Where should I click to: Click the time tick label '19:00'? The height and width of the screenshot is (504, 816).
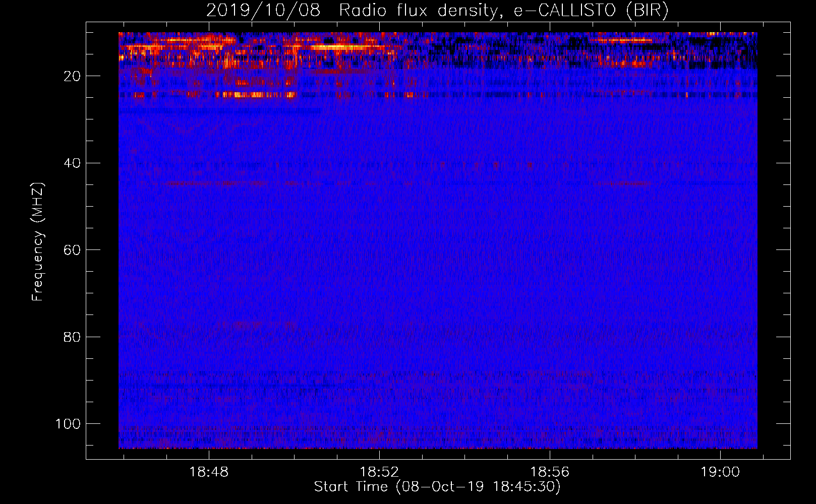(x=720, y=472)
